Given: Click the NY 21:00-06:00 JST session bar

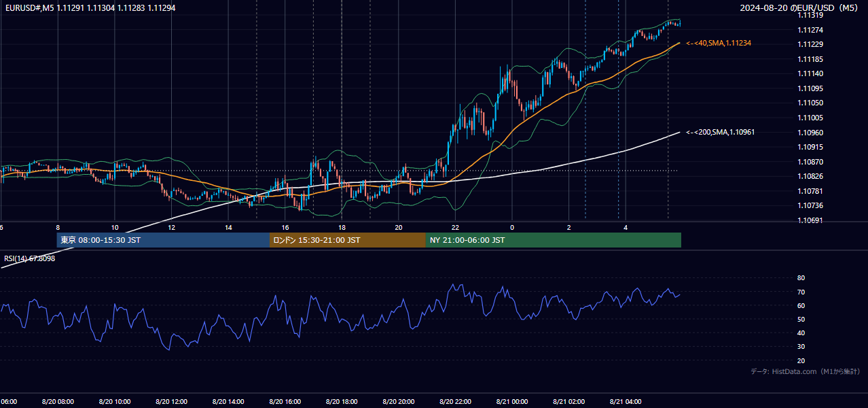Looking at the screenshot, I should pyautogui.click(x=554, y=240).
